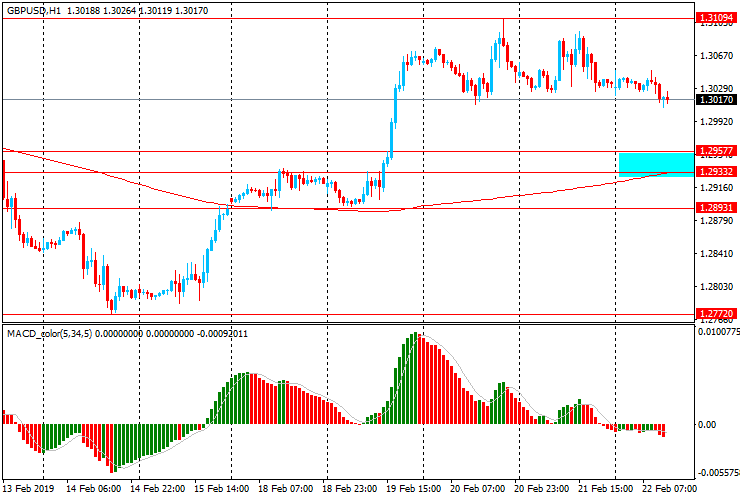
Task: Select the cyan rectangle target zone
Action: (x=656, y=164)
